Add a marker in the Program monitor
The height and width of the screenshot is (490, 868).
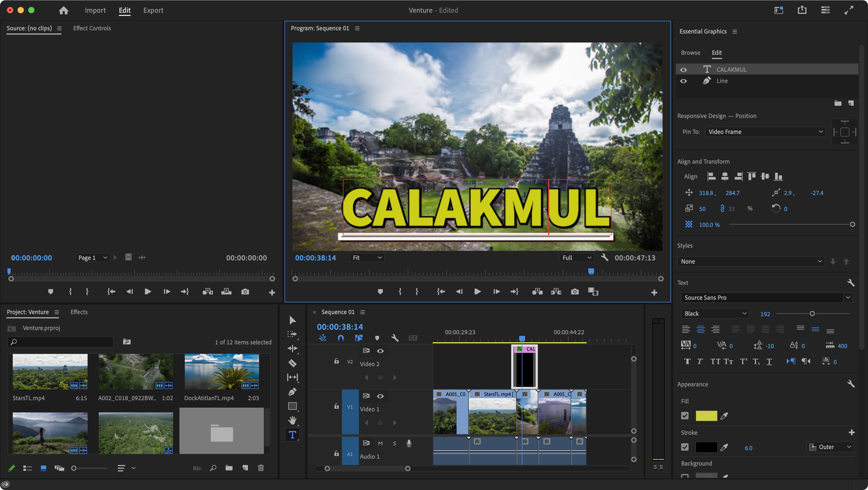pyautogui.click(x=380, y=292)
